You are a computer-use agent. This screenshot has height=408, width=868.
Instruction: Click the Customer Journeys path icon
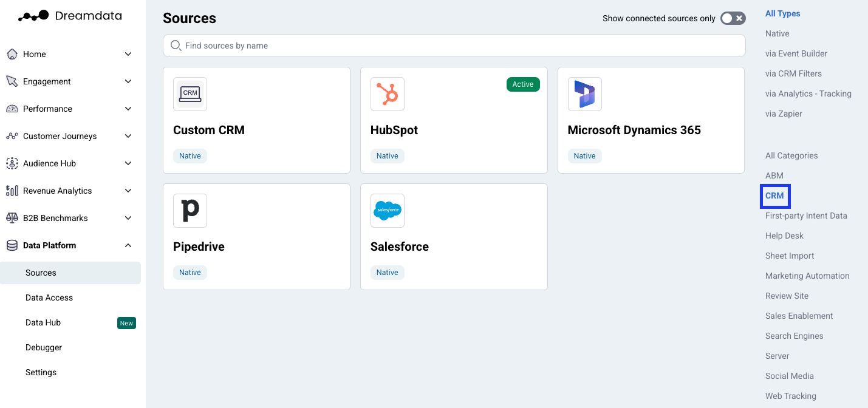12,136
